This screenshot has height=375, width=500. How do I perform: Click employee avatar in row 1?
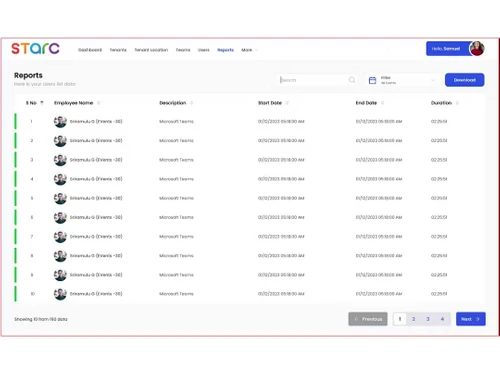click(x=60, y=122)
